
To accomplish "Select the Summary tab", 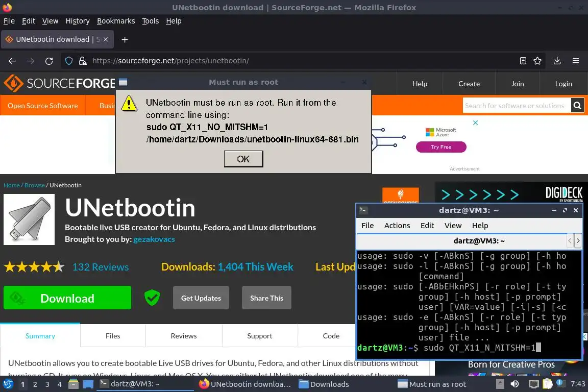I will click(40, 336).
